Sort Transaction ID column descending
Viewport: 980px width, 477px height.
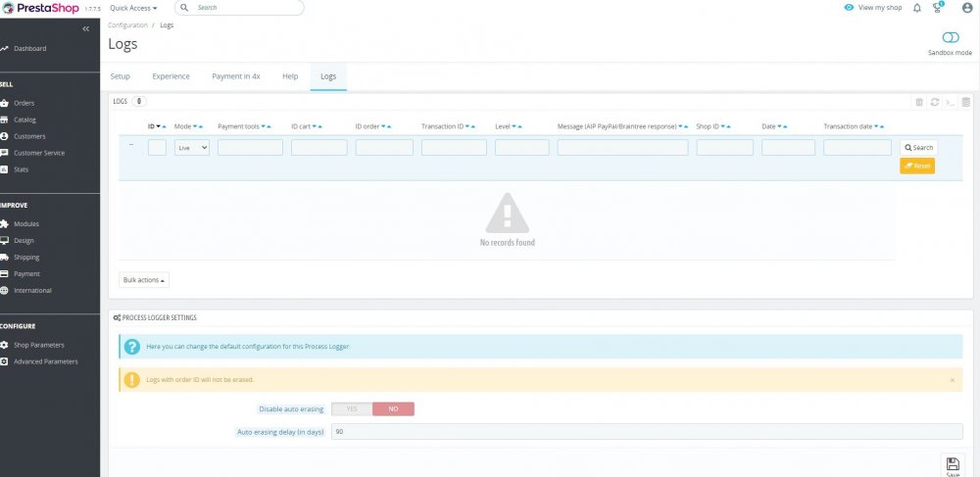pyautogui.click(x=466, y=126)
